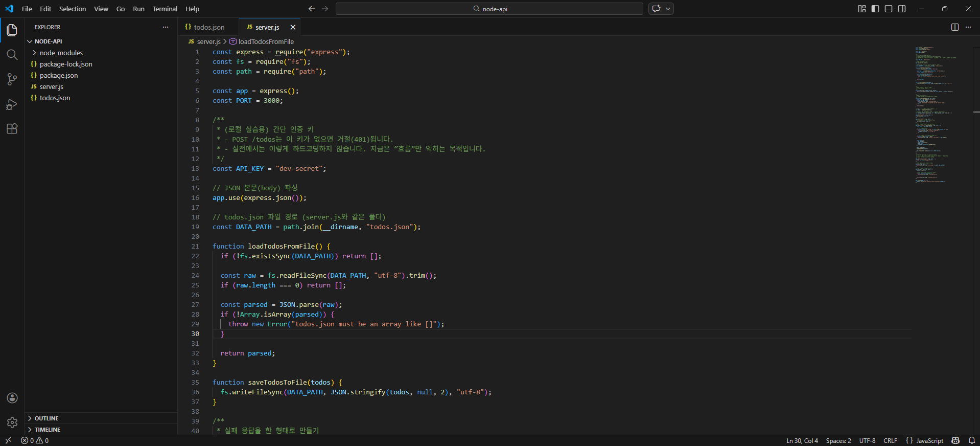Go back with the navigation arrow
980x446 pixels.
coord(312,9)
